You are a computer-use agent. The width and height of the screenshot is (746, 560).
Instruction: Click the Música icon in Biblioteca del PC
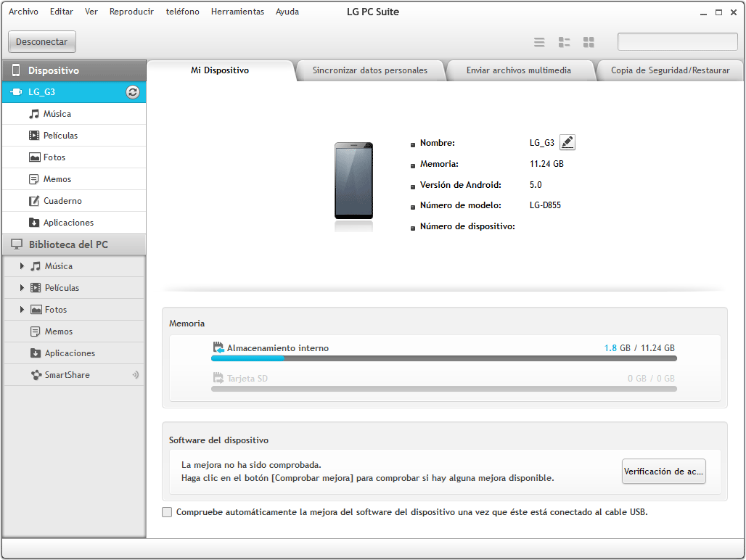[36, 266]
